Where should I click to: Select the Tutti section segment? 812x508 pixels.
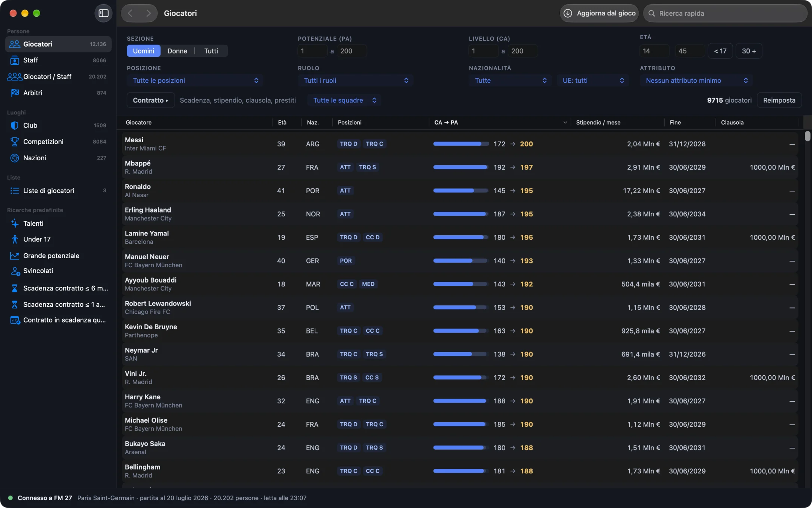click(x=211, y=51)
